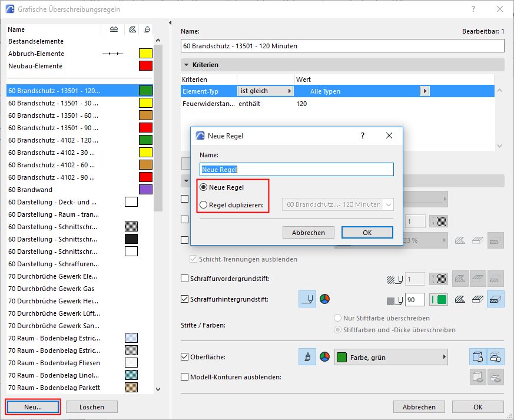The height and width of the screenshot is (420, 514).
Task: Collapse the Kriterien section
Action: tap(186, 65)
